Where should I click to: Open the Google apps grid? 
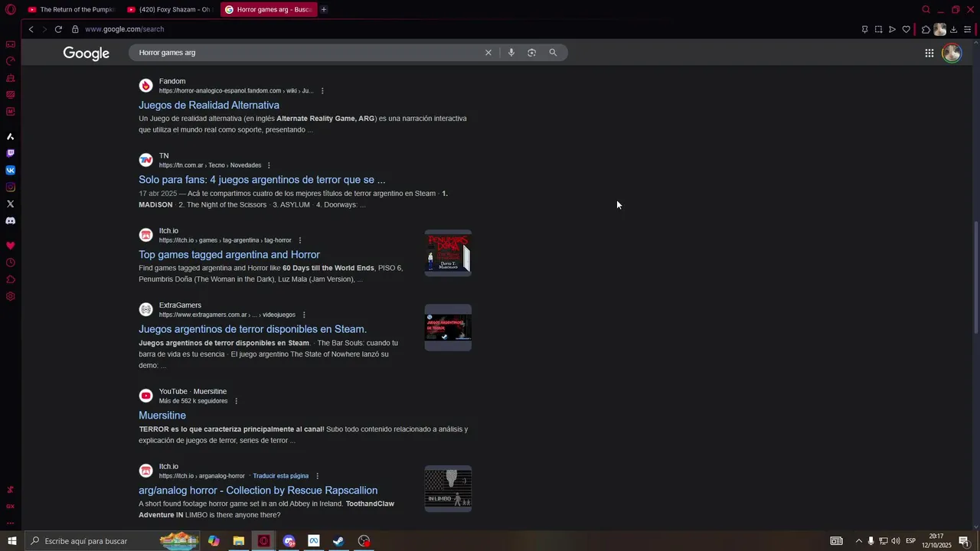tap(929, 53)
